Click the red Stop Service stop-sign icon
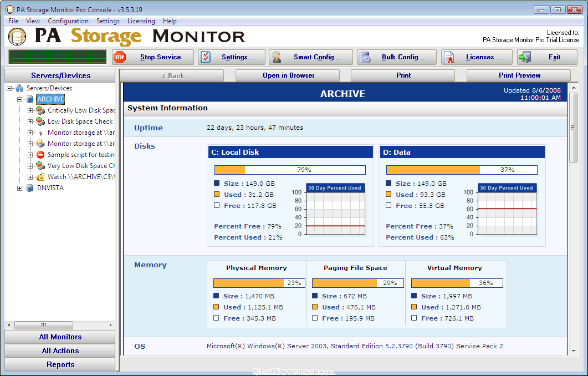 (x=120, y=57)
